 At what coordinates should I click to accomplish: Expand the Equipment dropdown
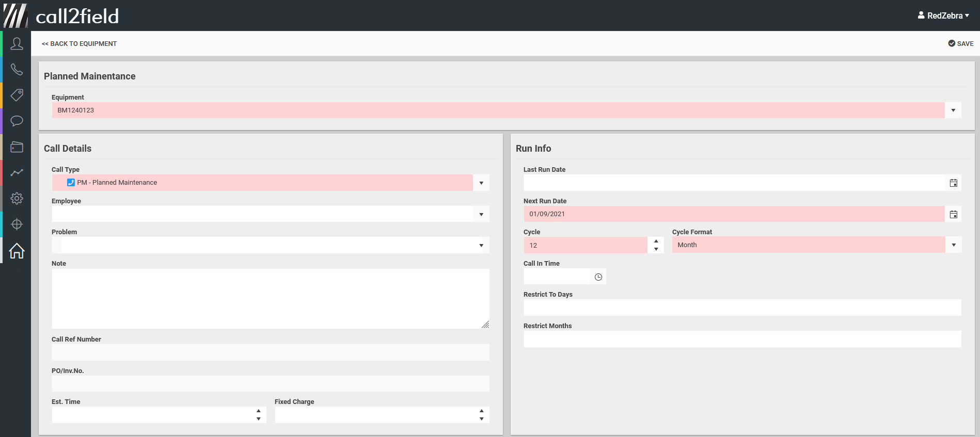coord(953,110)
